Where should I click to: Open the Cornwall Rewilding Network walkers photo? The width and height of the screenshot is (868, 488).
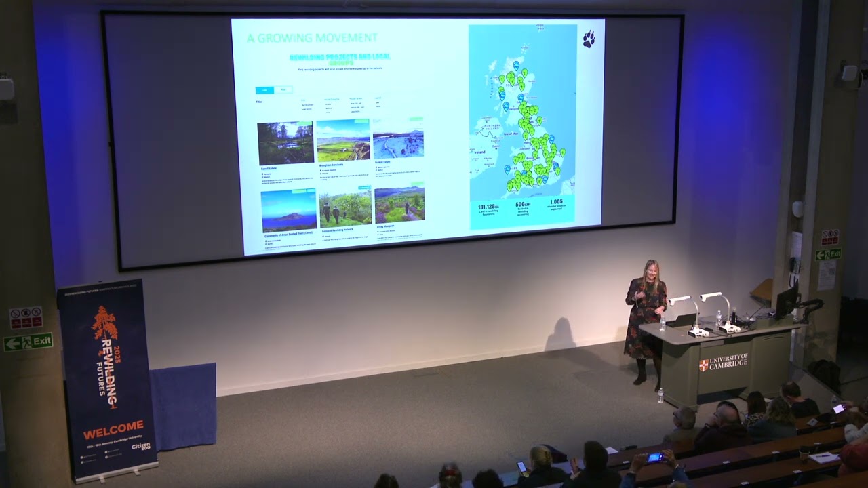click(345, 207)
